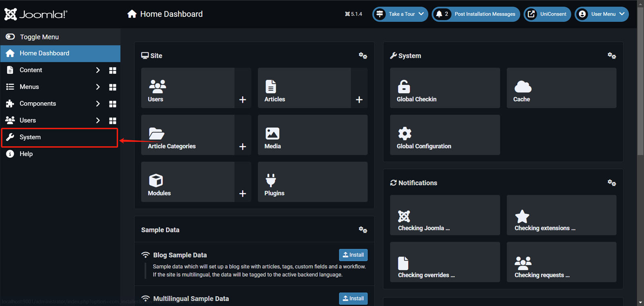
Task: Toggle the sidebar menu
Action: tap(60, 37)
